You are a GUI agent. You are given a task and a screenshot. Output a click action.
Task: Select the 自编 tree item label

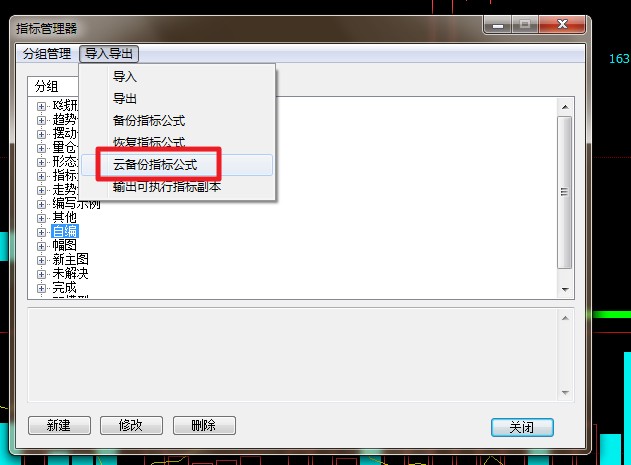tap(65, 231)
